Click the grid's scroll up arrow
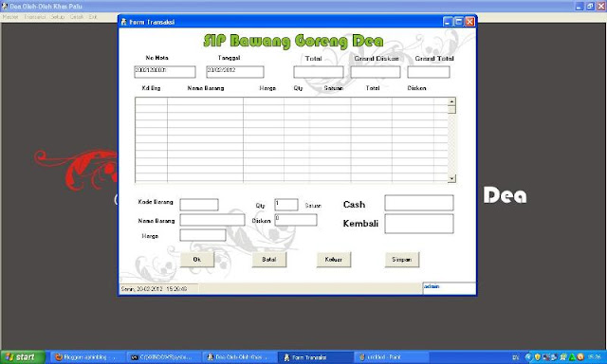Screen dimensions: 607x364 [x=451, y=101]
